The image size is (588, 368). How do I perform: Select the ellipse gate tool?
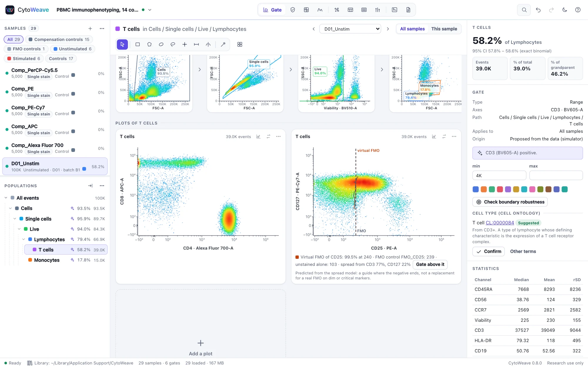pos(161,44)
